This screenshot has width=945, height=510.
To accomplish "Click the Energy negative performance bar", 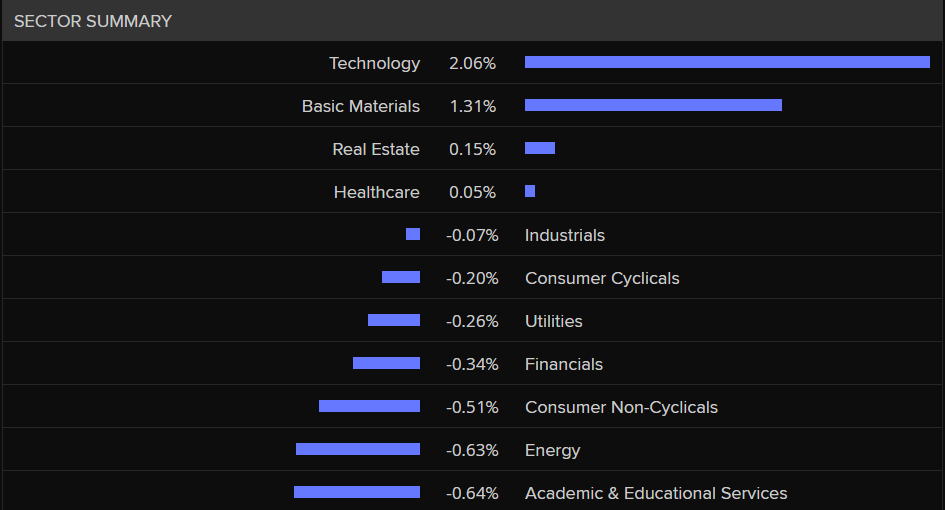I will tap(357, 449).
